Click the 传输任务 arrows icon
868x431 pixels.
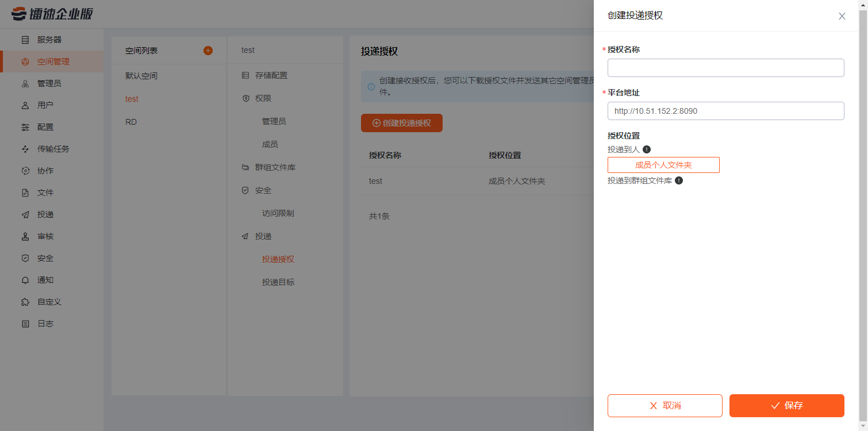(25, 149)
